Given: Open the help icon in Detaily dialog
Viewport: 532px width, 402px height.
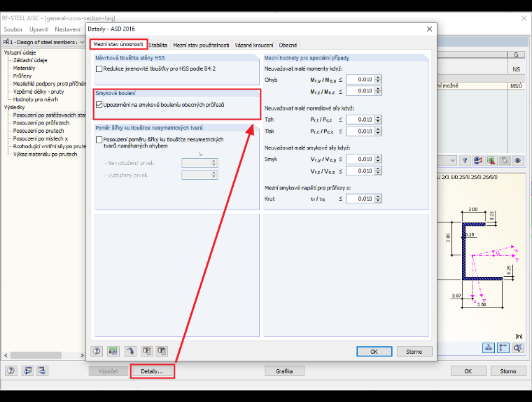Looking at the screenshot, I should 97,351.
